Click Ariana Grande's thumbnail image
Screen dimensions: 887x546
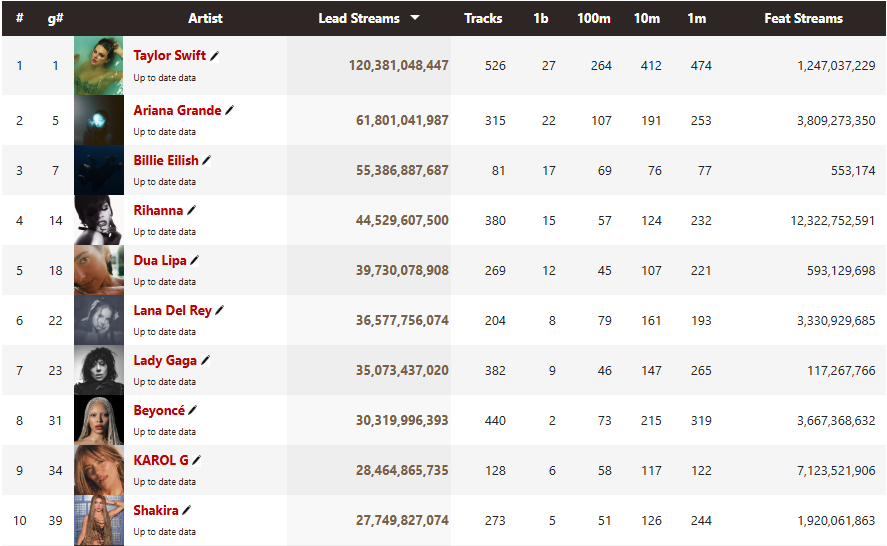pyautogui.click(x=98, y=120)
